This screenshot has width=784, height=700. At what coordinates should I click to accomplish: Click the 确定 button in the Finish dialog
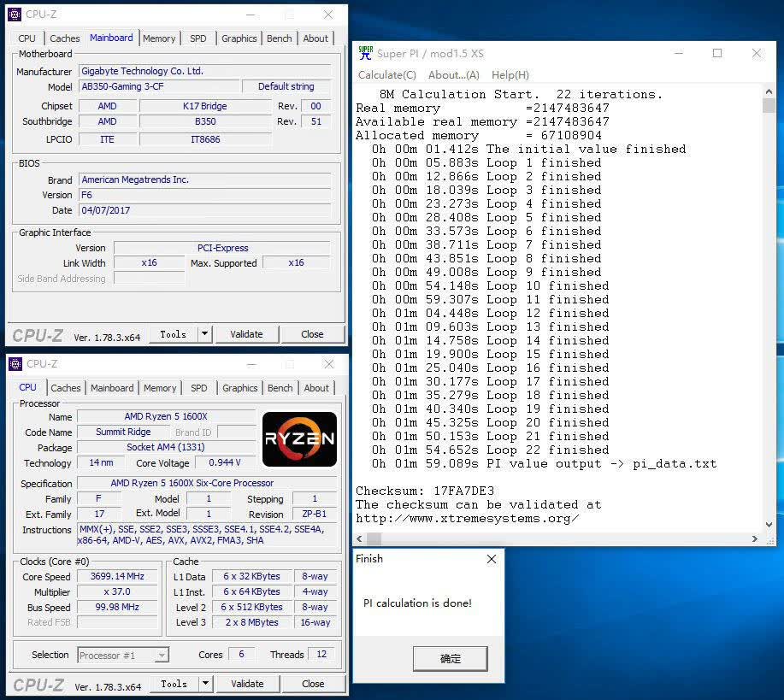click(x=450, y=659)
